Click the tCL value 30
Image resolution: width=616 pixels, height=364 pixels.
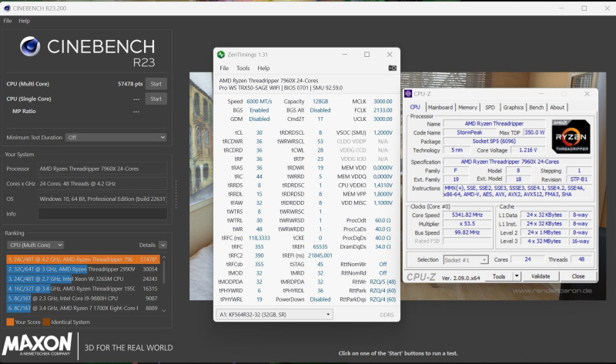click(259, 132)
